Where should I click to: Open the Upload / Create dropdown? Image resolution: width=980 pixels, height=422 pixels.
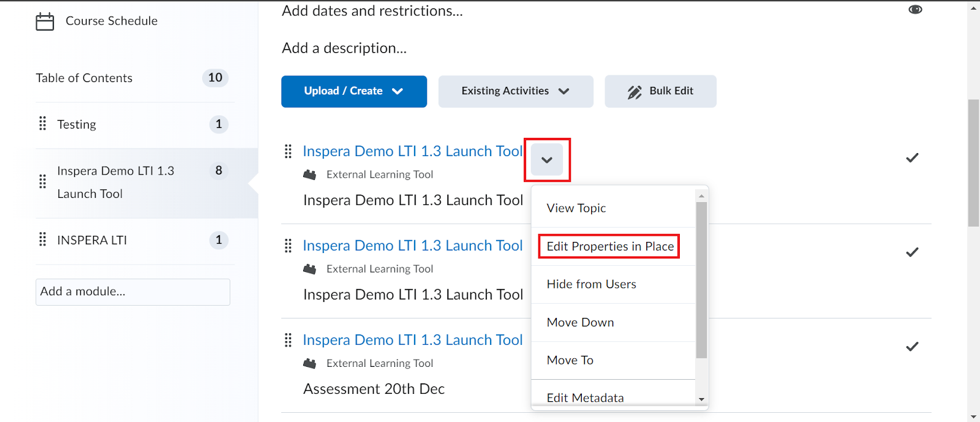(354, 91)
